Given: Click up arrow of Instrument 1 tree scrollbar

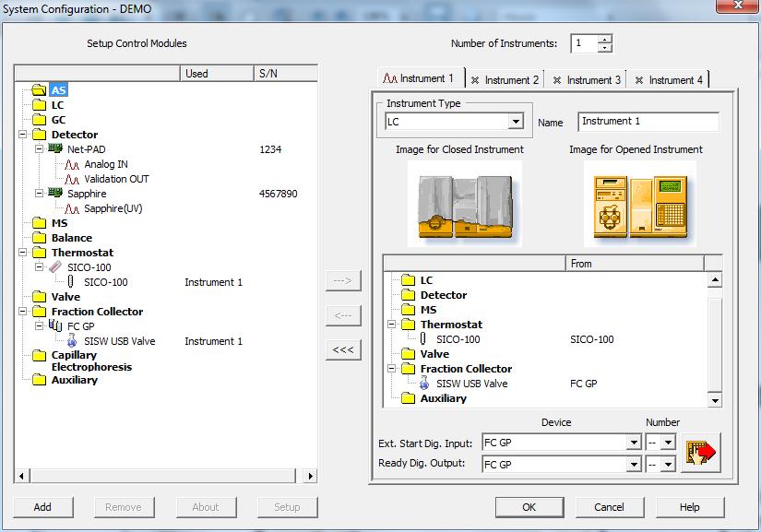Looking at the screenshot, I should (715, 279).
